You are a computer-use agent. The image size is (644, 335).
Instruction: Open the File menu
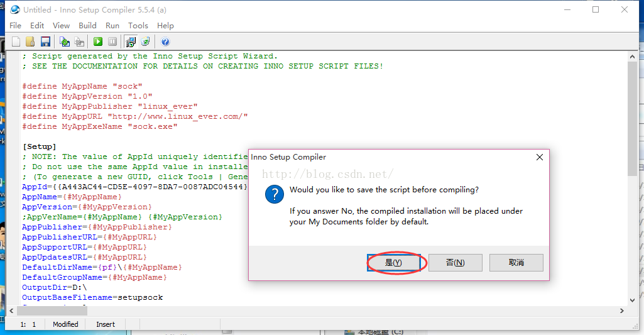click(x=15, y=26)
